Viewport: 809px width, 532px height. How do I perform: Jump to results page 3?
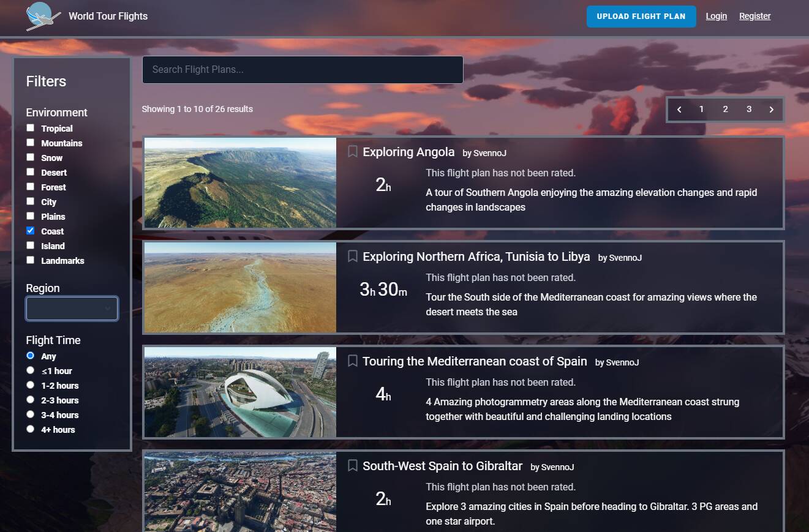(748, 110)
